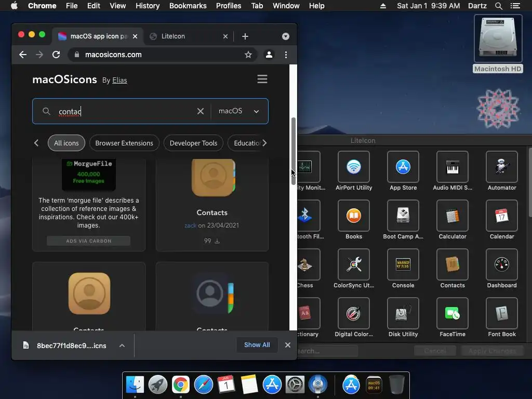
Task: Select Font Book icon in LiteIcon
Action: [x=502, y=313]
